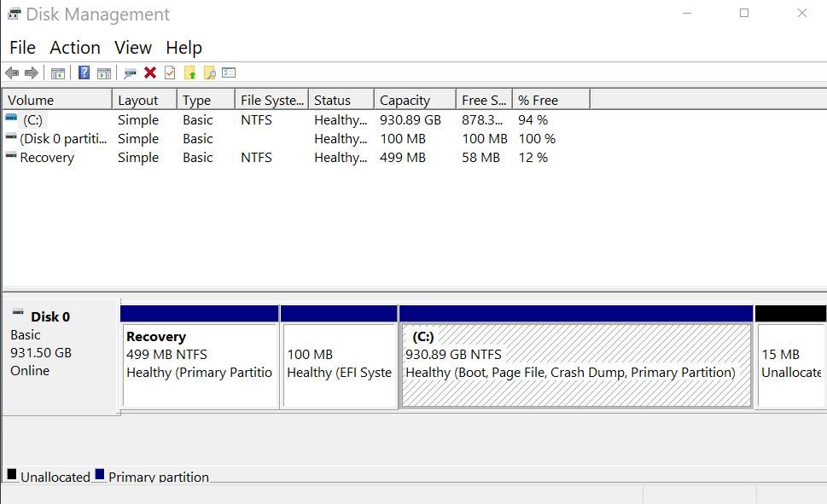Toggle the Show/Hide Console Tree toolbar icon
The width and height of the screenshot is (827, 504).
click(x=58, y=72)
